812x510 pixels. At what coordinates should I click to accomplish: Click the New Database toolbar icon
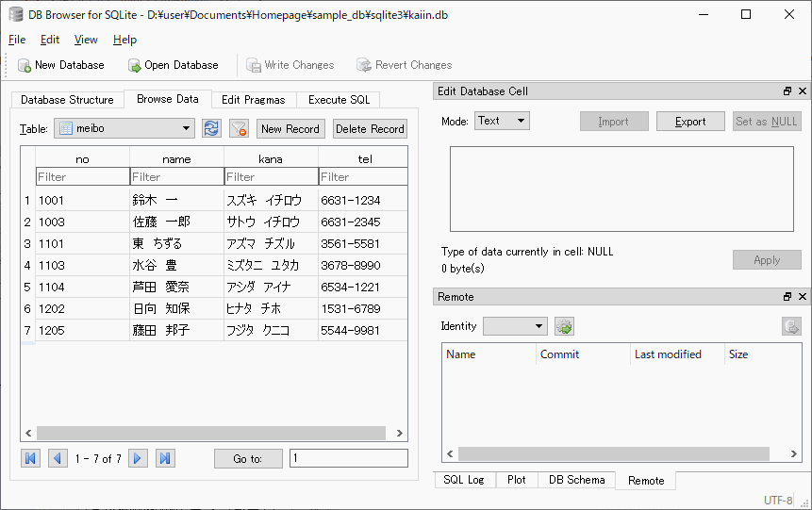click(25, 65)
